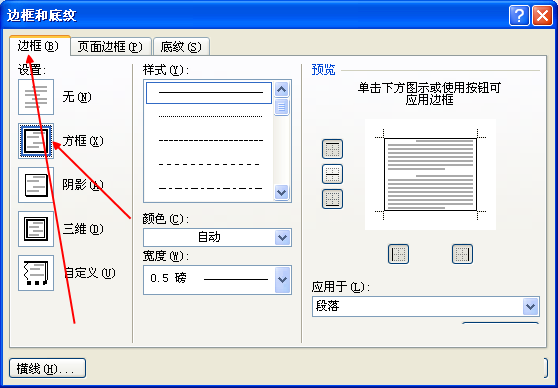Toggle the top border button in preview
558x388 pixels.
tap(332, 149)
